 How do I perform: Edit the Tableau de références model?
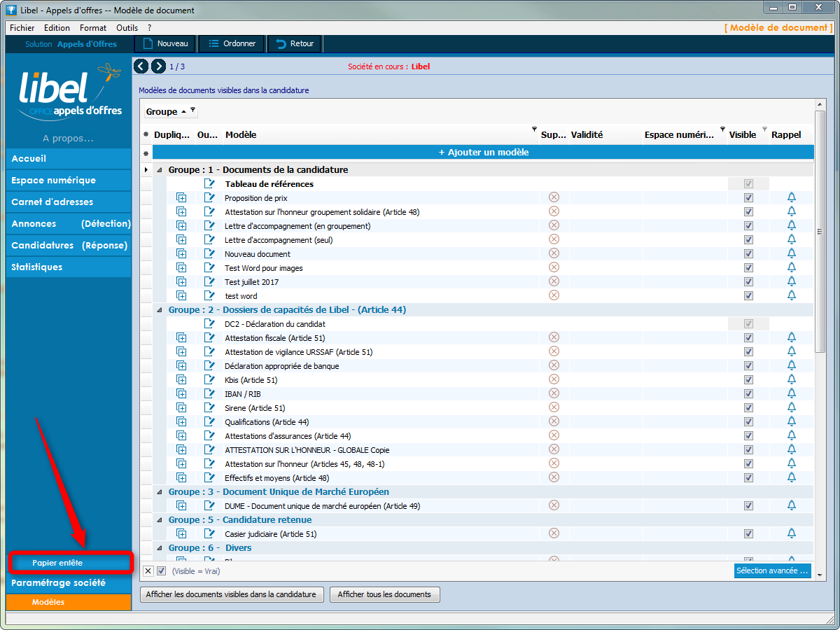click(x=209, y=184)
